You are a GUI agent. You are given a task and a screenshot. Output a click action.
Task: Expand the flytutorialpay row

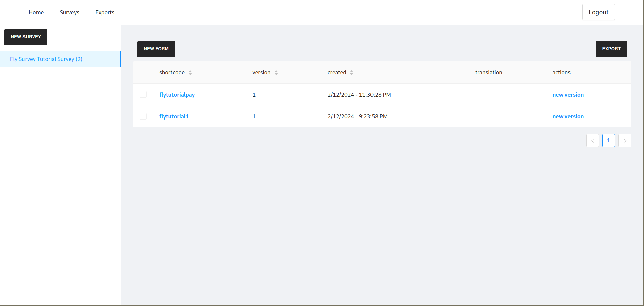click(143, 94)
